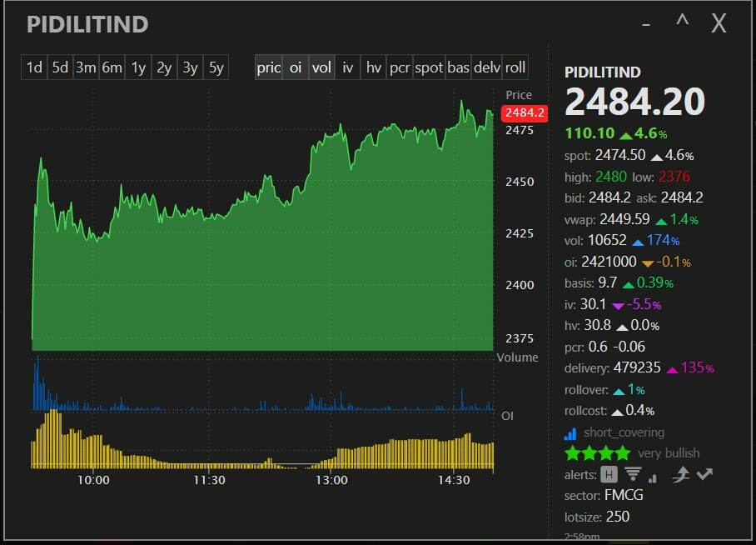
Task: Click the iv 30.1 value
Action: click(x=593, y=304)
